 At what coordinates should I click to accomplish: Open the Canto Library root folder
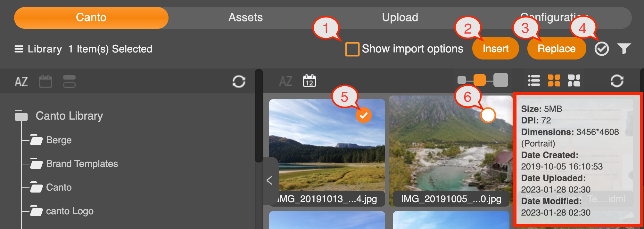(69, 116)
